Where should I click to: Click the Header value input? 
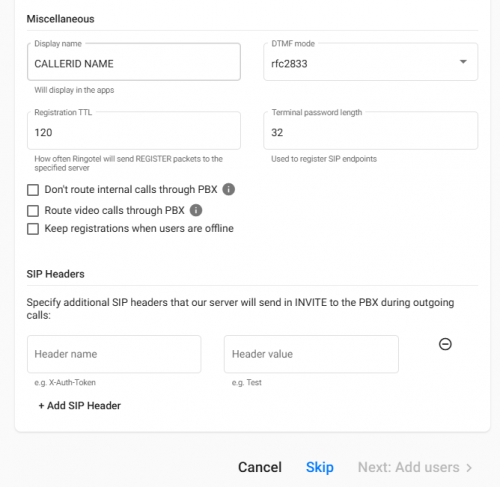click(x=311, y=354)
